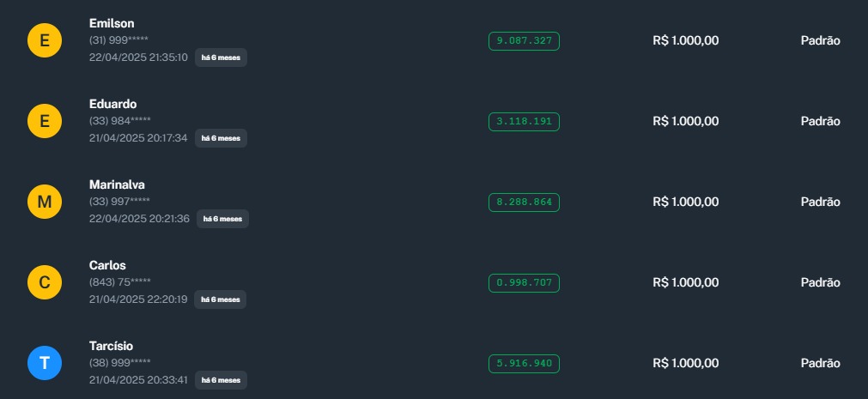Select ticket number 3.118.191 badge
Image resolution: width=868 pixels, height=399 pixels.
click(x=524, y=121)
